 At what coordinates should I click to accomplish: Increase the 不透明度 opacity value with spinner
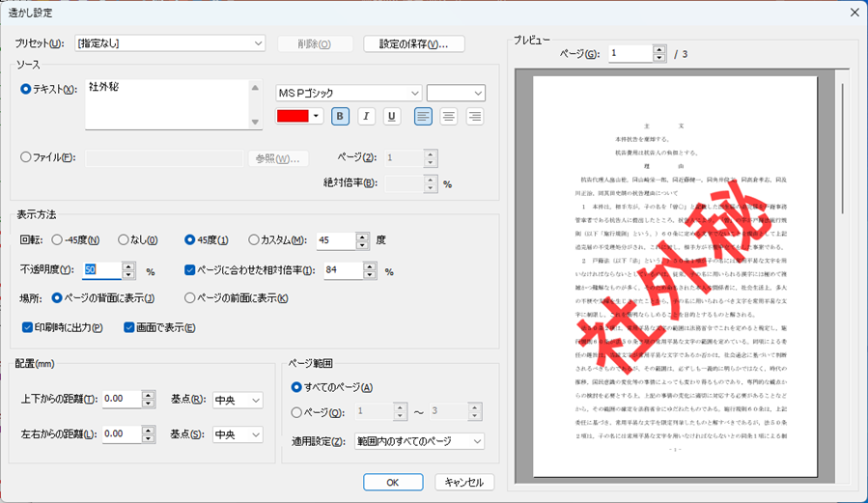tap(129, 266)
